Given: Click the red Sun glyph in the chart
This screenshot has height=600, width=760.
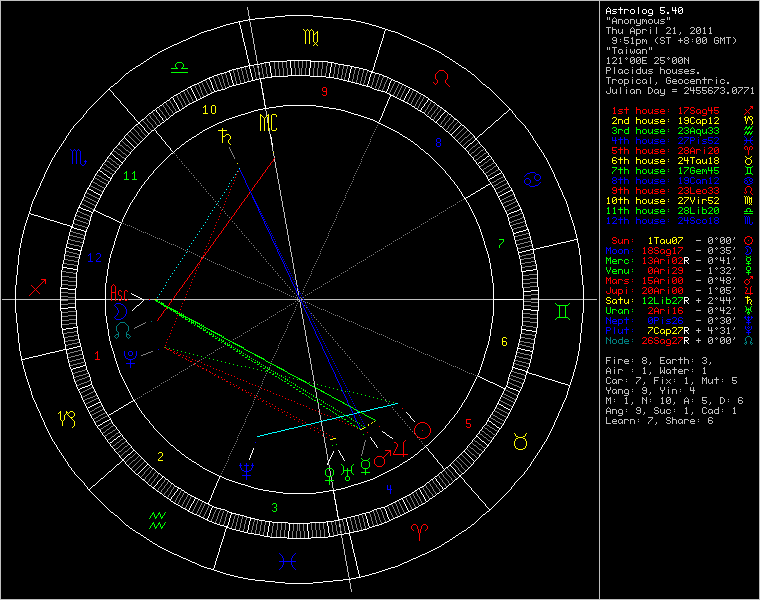Looking at the screenshot, I should point(424,431).
